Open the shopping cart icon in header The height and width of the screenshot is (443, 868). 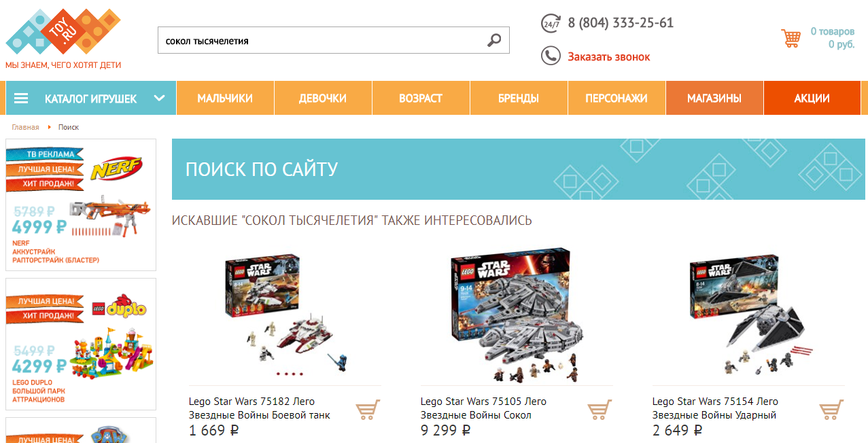(791, 38)
